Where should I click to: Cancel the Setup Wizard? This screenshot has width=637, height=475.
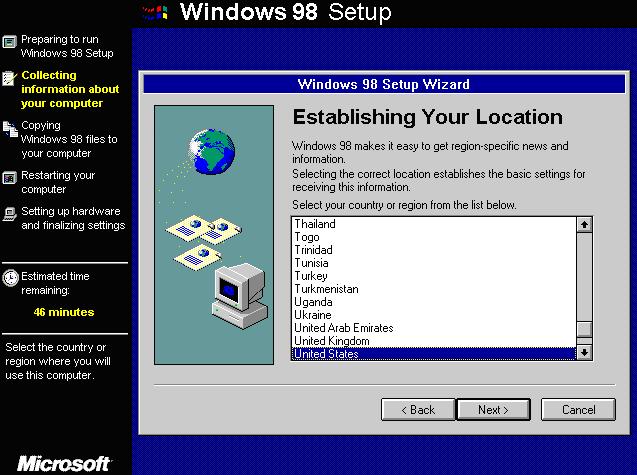coord(578,410)
